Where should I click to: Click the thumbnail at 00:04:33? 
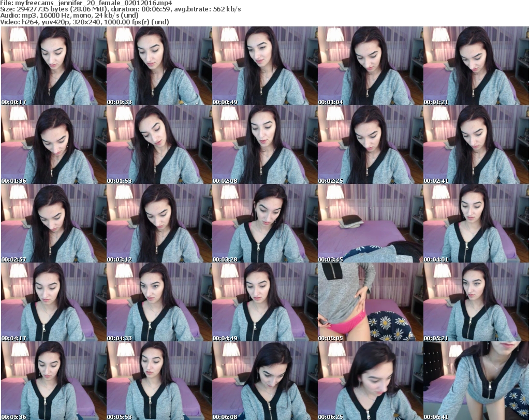[x=159, y=302]
